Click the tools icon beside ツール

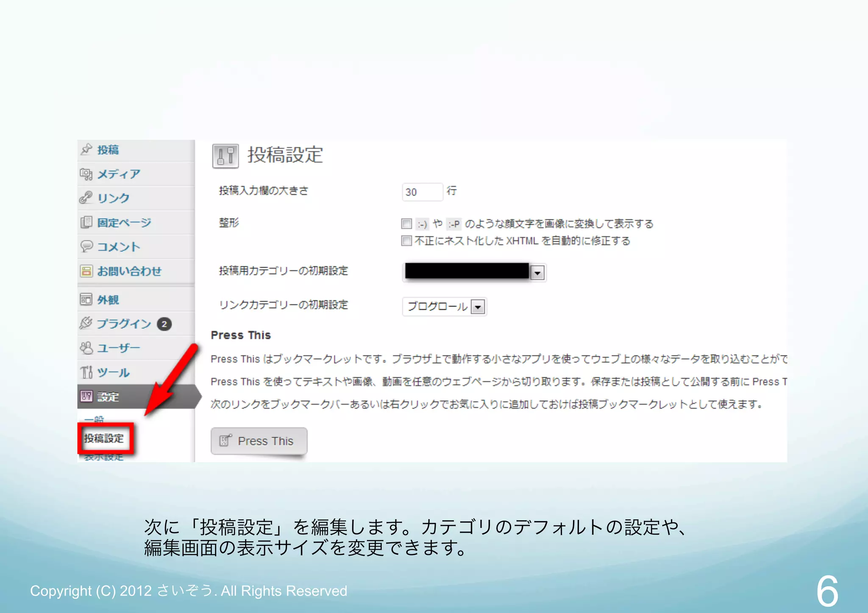[x=86, y=372]
